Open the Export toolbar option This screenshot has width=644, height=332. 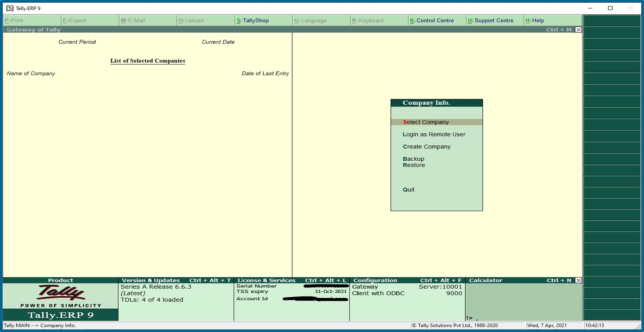90,21
